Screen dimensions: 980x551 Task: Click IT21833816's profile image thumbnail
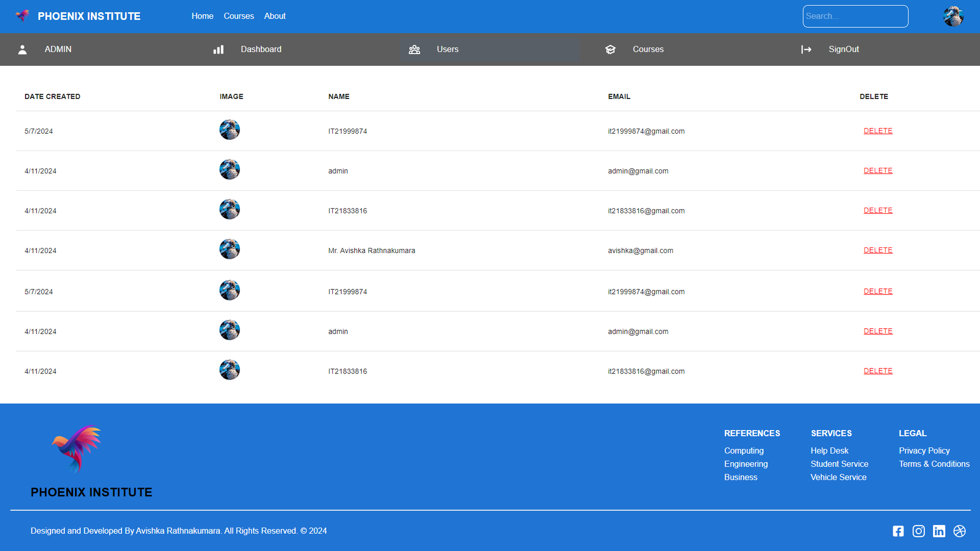pyautogui.click(x=229, y=209)
